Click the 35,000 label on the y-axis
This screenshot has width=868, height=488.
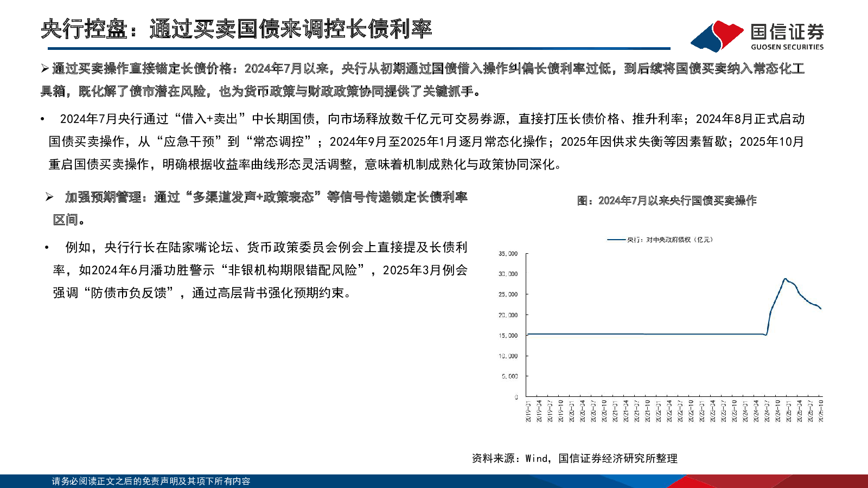tap(508, 254)
